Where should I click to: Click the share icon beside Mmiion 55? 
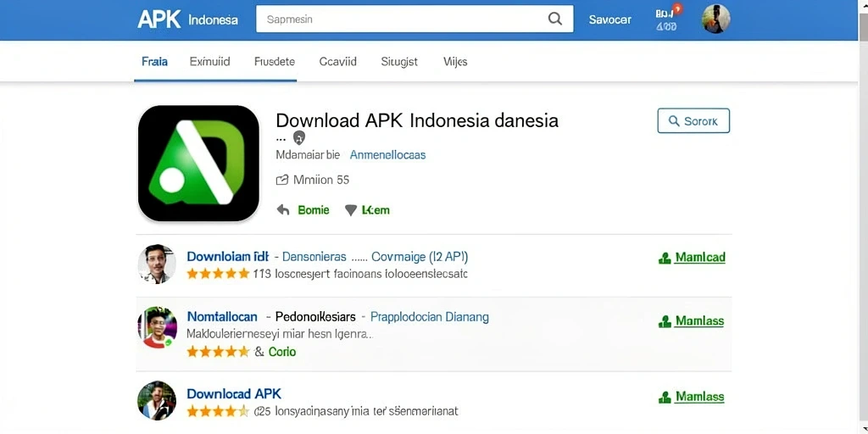tap(282, 180)
